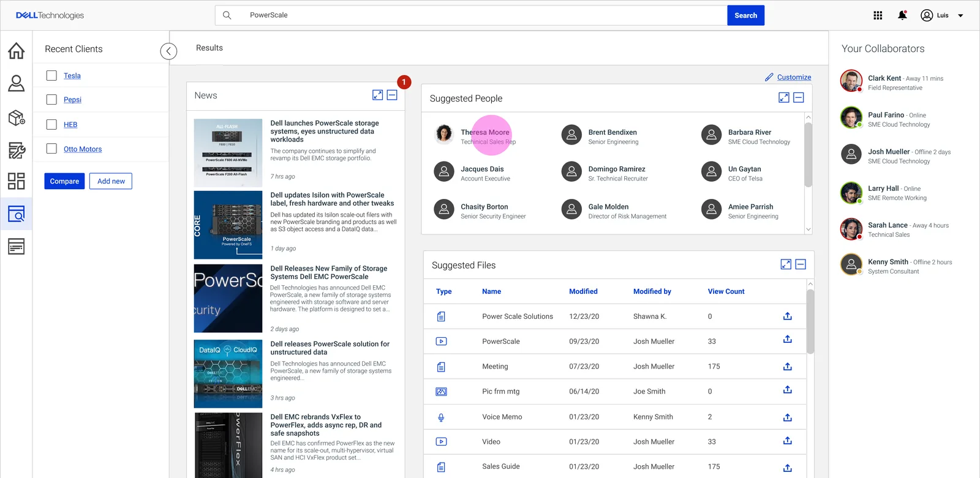Click the Add new button
Viewport: 980px width, 478px height.
111,181
